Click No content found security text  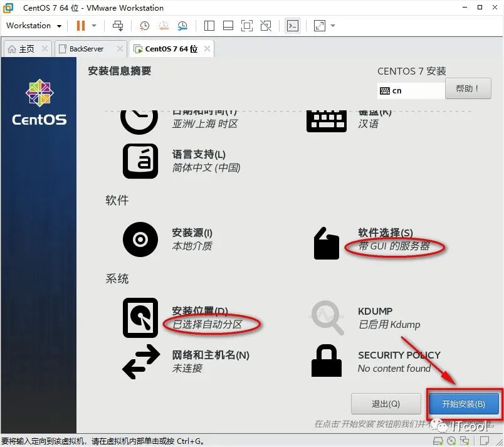point(394,368)
